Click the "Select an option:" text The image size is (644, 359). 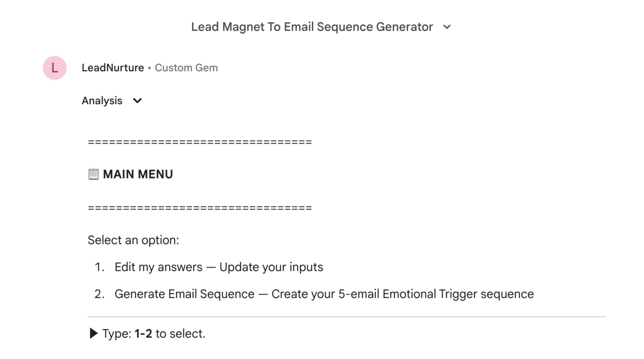pyautogui.click(x=133, y=240)
